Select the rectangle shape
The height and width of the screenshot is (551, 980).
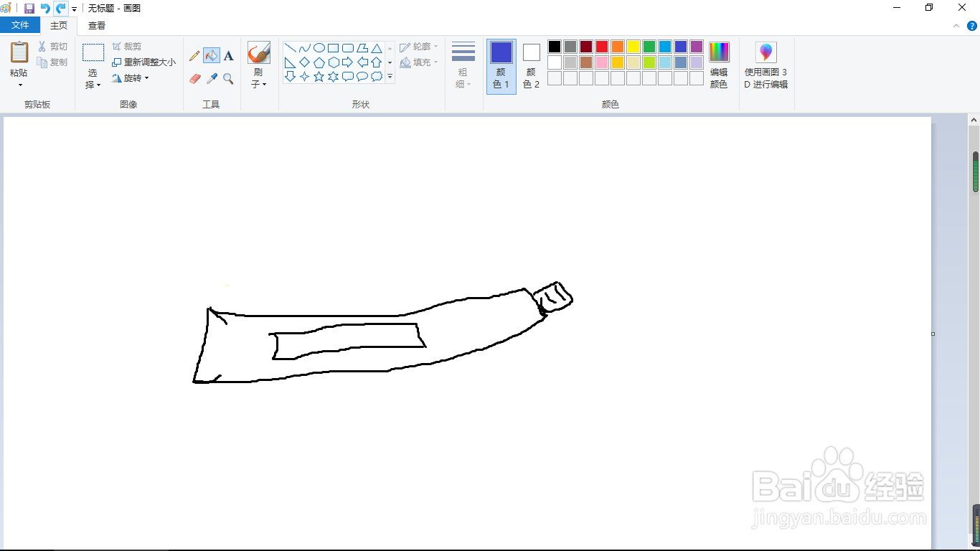tap(334, 48)
